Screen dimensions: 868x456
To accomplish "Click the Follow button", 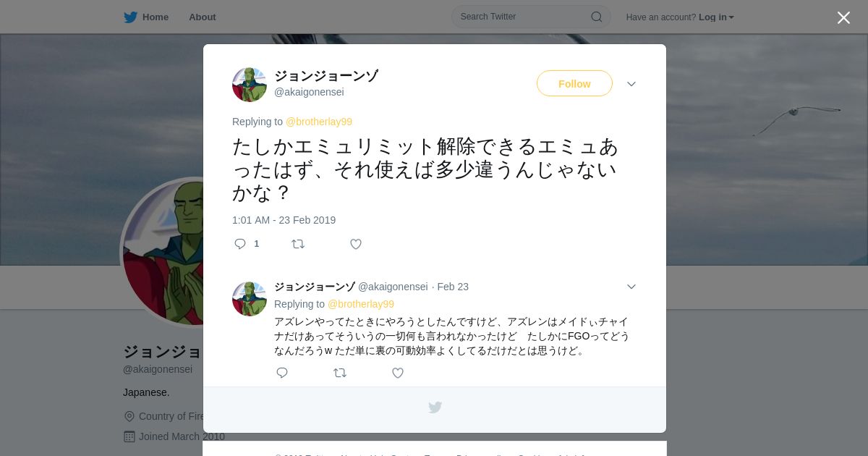I will tap(574, 83).
